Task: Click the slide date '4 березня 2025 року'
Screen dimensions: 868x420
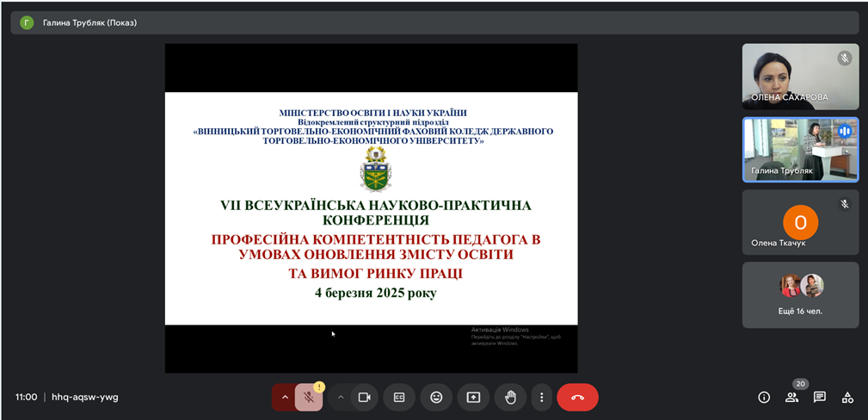Action: click(x=375, y=293)
